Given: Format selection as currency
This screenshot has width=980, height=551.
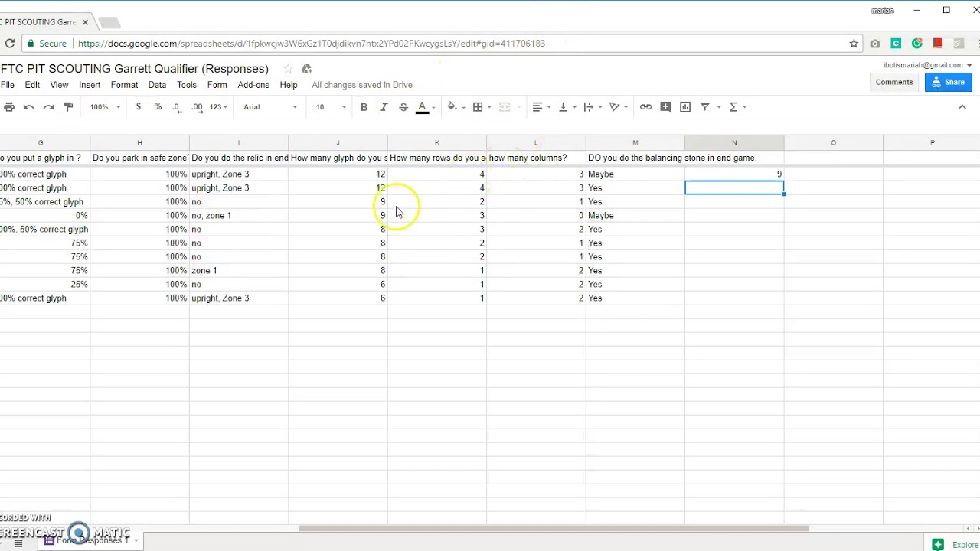Looking at the screenshot, I should pos(139,107).
